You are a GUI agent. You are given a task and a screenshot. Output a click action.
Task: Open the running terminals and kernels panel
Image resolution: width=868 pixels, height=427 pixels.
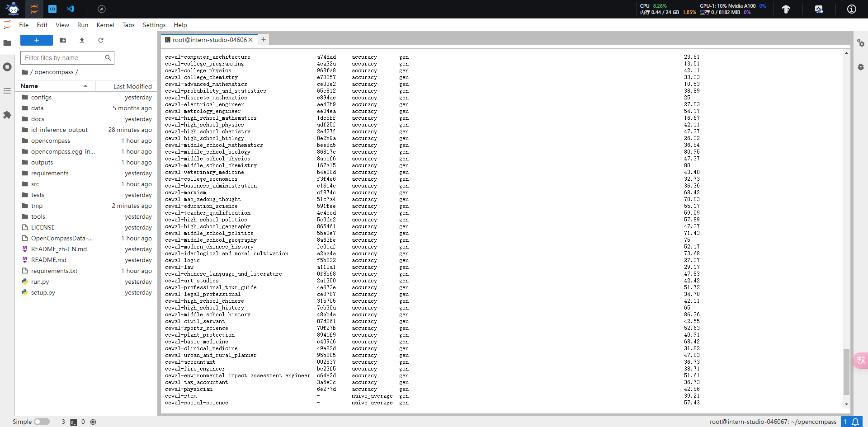click(x=7, y=67)
